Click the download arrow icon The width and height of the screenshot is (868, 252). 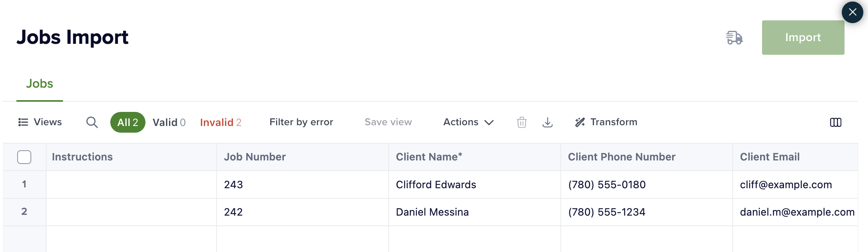[x=547, y=122]
